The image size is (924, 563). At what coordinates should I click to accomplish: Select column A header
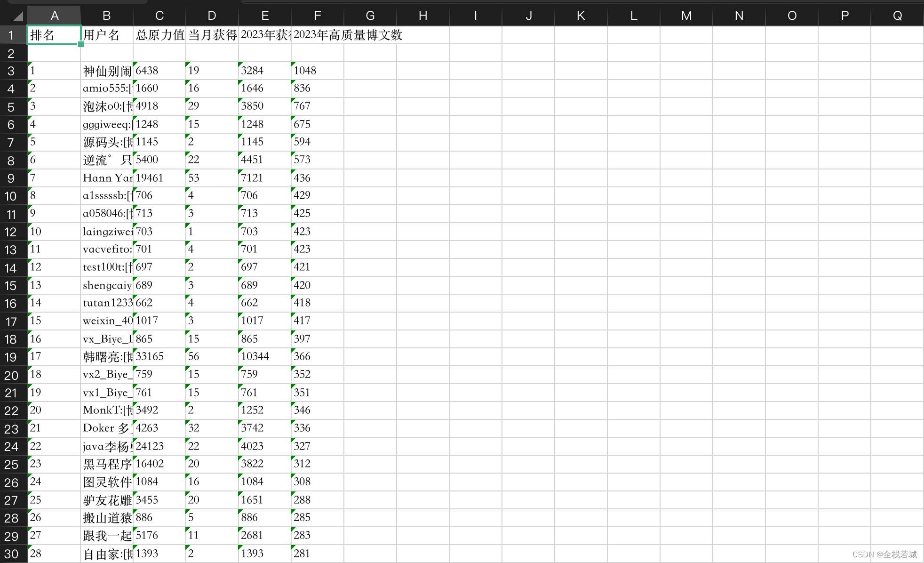tap(54, 16)
